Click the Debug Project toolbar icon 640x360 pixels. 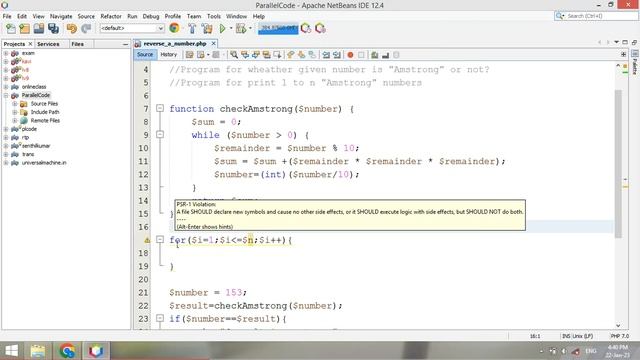(241, 29)
